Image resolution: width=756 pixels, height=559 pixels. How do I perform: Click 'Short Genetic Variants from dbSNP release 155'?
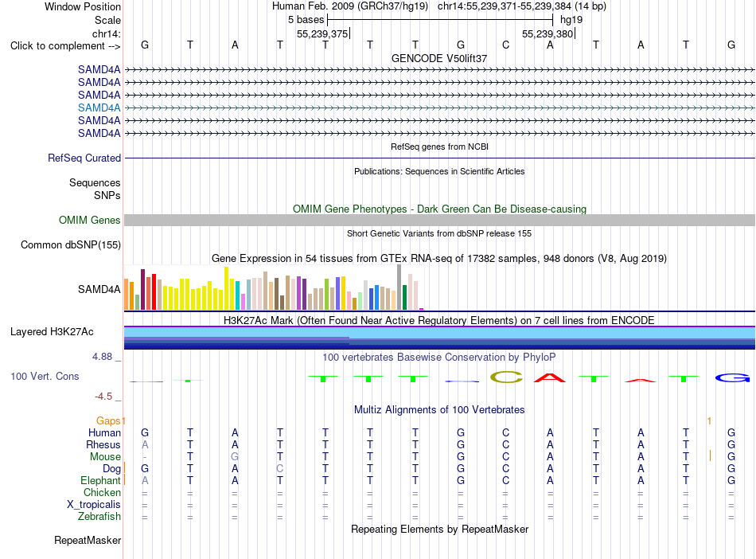(439, 233)
